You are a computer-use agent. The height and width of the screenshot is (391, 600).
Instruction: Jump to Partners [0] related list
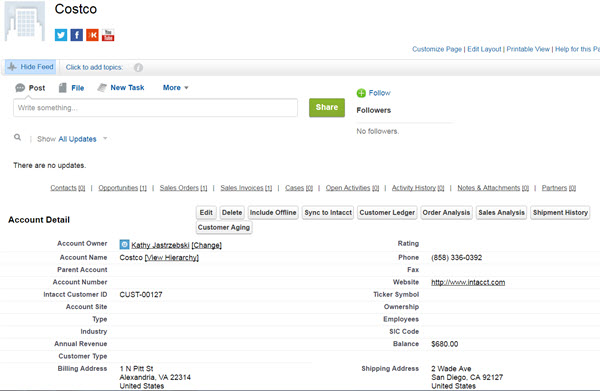[559, 188]
